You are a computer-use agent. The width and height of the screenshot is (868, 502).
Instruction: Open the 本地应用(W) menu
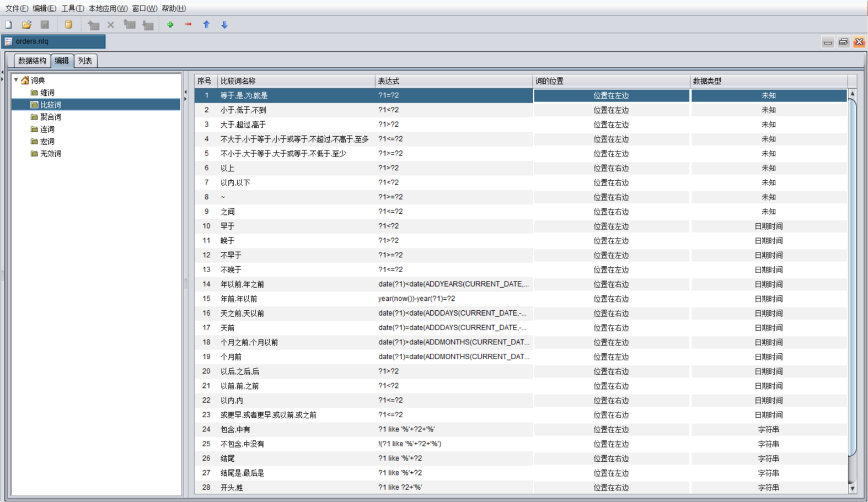click(108, 8)
